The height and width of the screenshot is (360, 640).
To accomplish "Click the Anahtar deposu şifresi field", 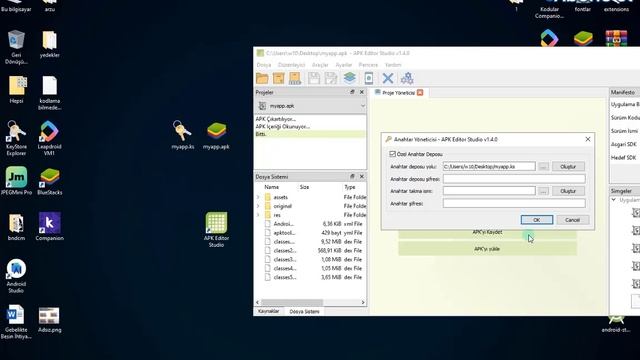I will click(514, 179).
